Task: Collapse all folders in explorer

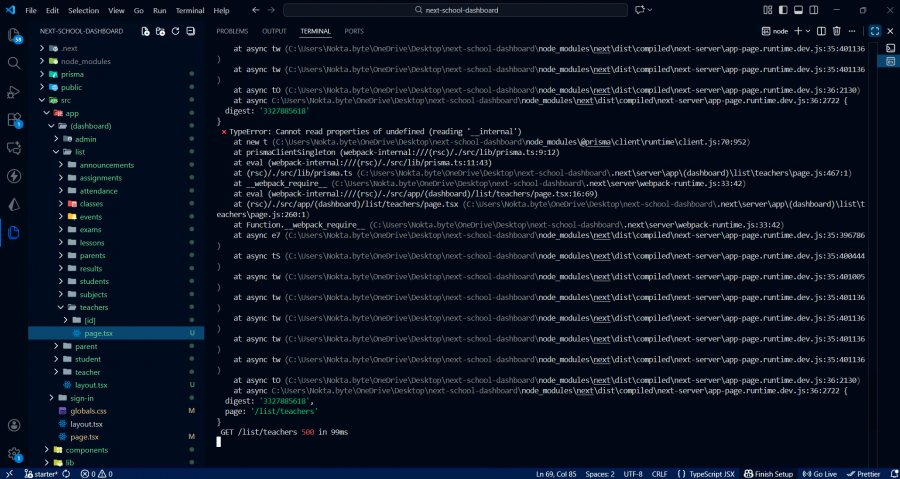Action: [190, 31]
